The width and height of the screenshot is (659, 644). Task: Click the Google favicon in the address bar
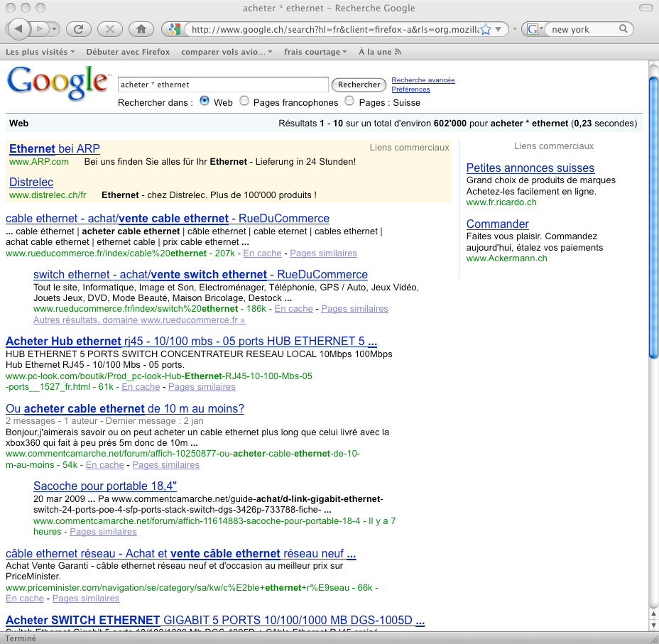(x=174, y=29)
